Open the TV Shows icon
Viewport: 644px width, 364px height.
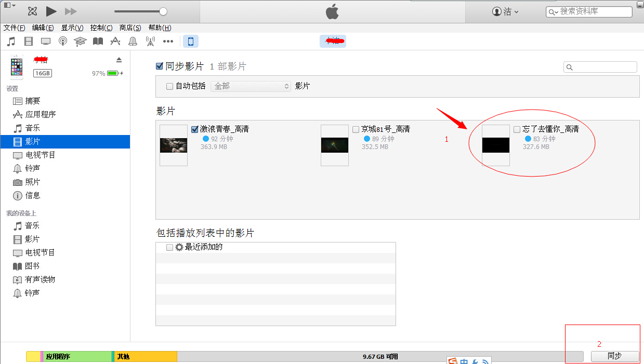46,41
